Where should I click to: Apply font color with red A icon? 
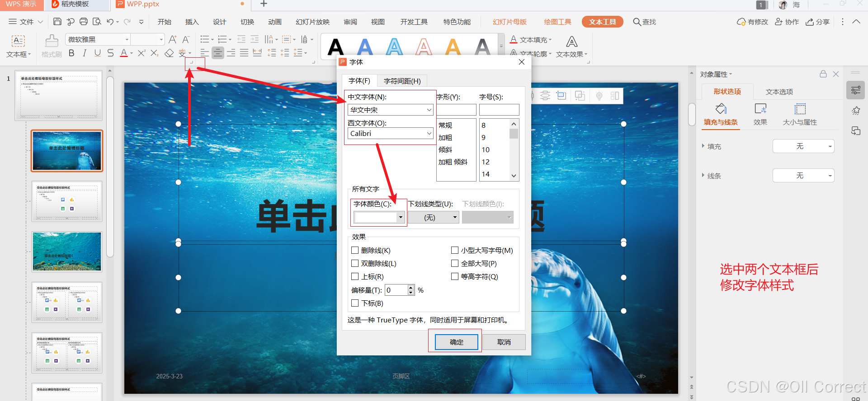124,53
